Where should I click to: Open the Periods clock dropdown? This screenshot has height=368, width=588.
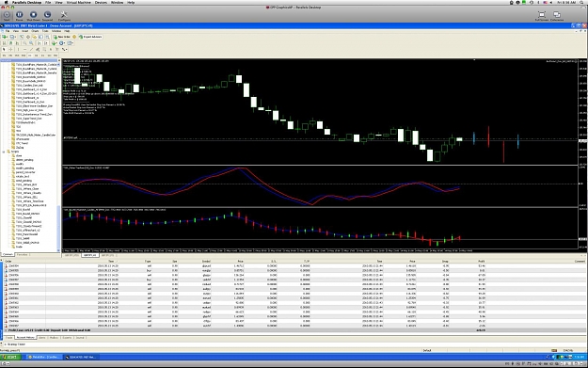coord(62,43)
